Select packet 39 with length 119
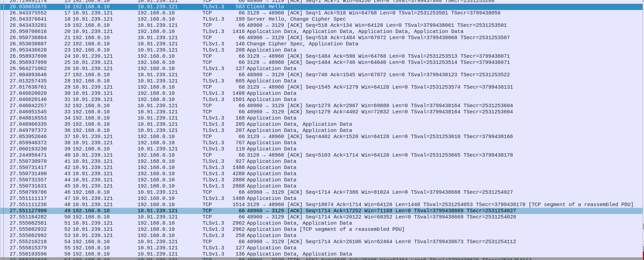 tap(241, 149)
